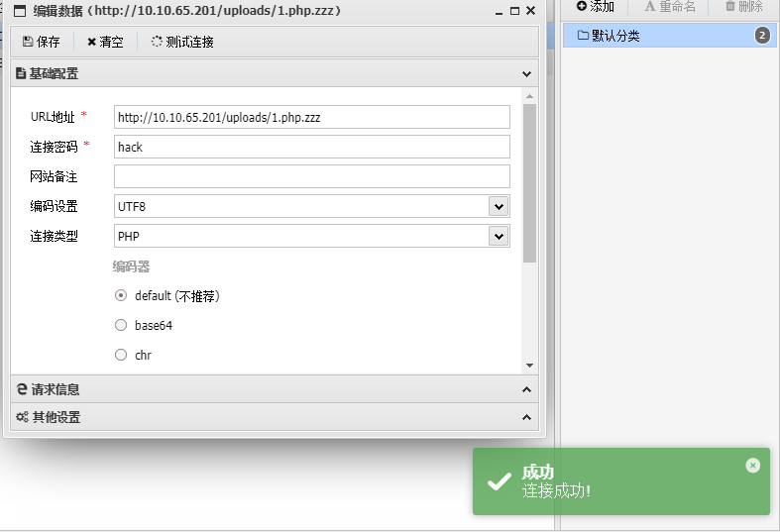This screenshot has width=780, height=532.
Task: Click the Clear (清空) X icon button
Action: [104, 42]
